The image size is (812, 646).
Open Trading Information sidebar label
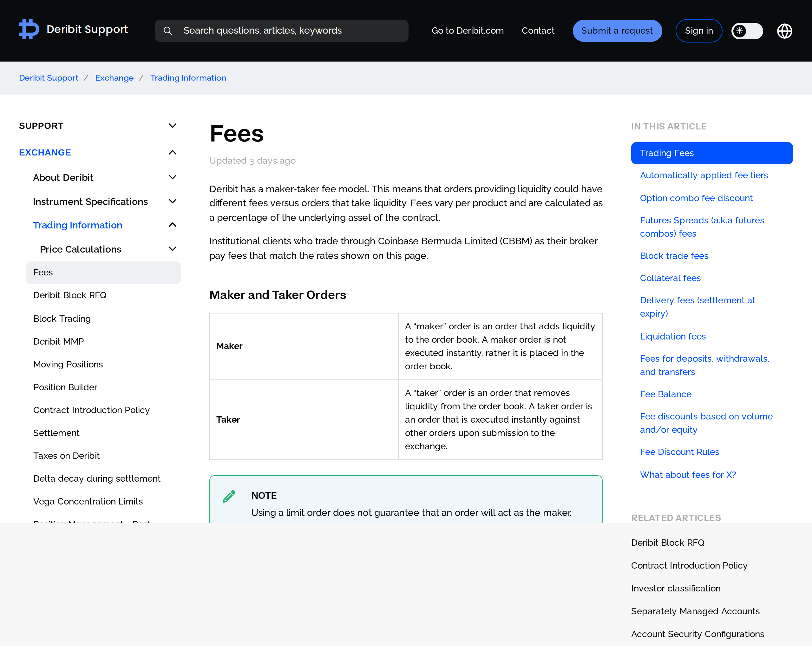coord(78,225)
